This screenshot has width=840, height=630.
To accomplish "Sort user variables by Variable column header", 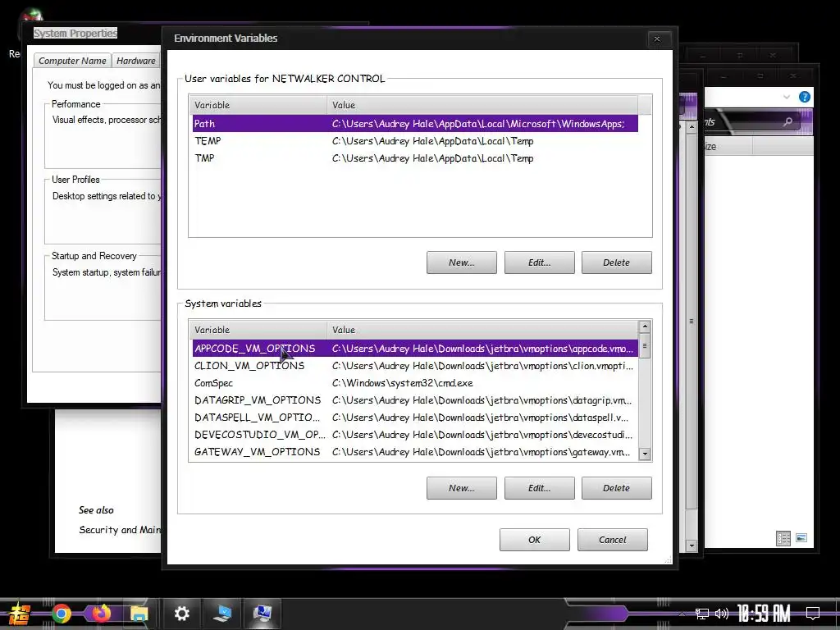I will point(258,105).
